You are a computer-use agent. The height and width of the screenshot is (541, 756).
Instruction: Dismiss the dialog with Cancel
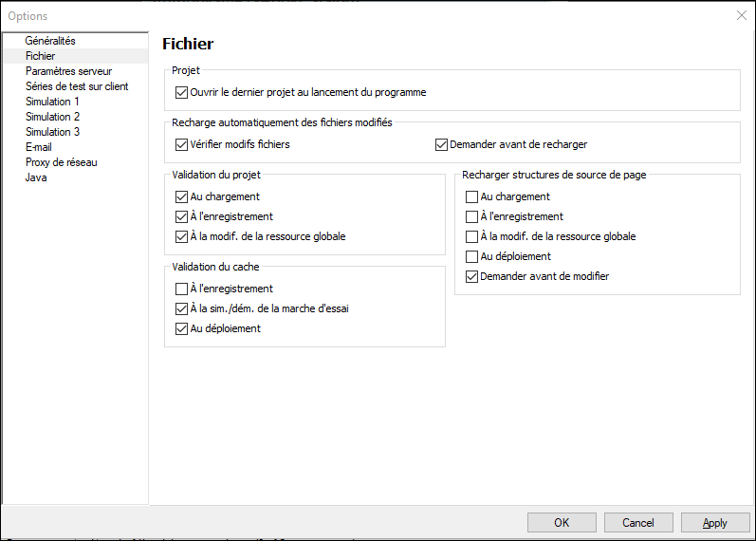click(x=638, y=523)
